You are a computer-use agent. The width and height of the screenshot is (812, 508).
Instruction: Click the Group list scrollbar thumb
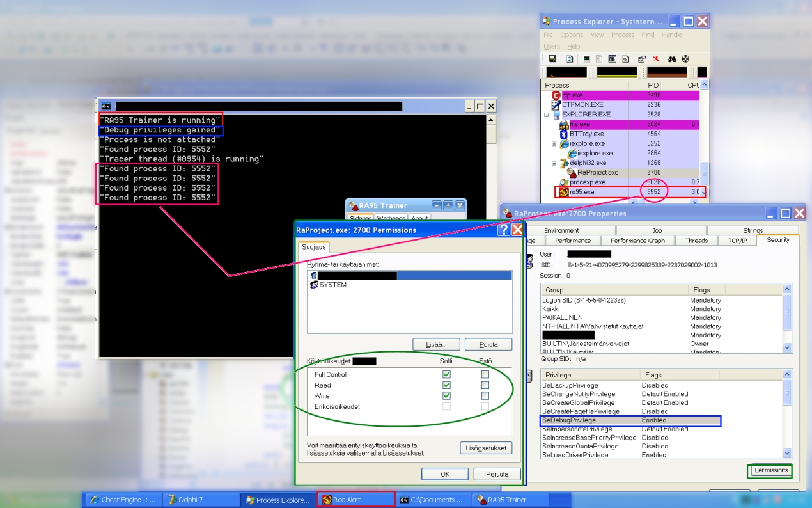788,312
